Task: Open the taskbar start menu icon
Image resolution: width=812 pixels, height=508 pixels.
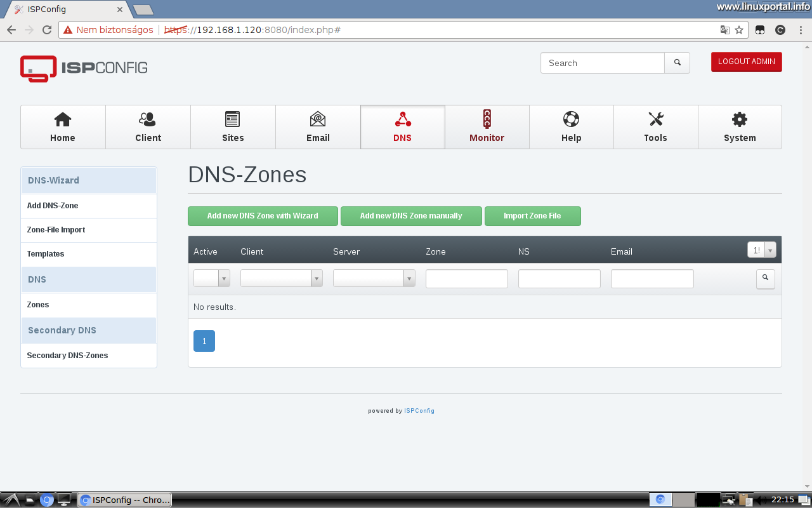Action: 11,500
